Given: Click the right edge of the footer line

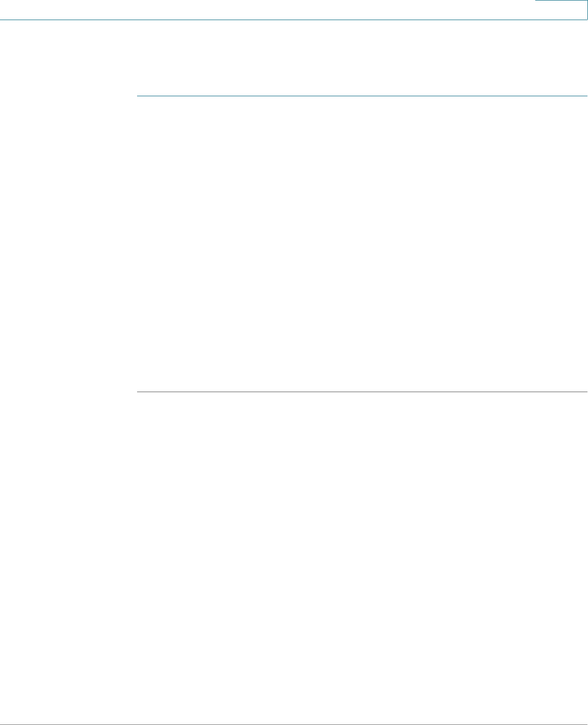Looking at the screenshot, I should pyautogui.click(x=586, y=724).
